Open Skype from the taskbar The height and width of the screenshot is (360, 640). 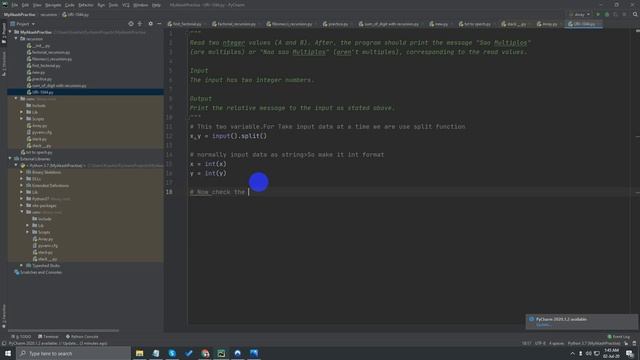[172, 353]
